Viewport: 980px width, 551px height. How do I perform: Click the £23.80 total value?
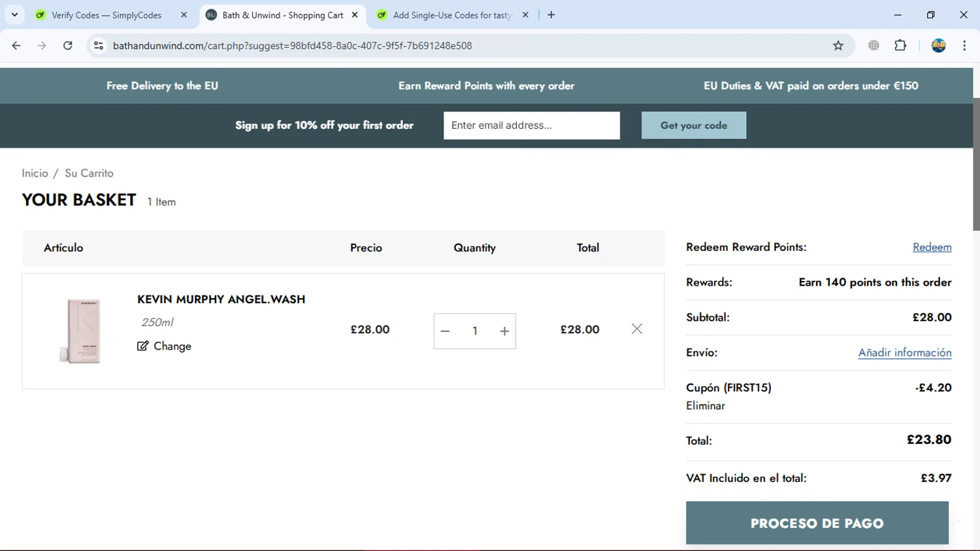coord(929,440)
